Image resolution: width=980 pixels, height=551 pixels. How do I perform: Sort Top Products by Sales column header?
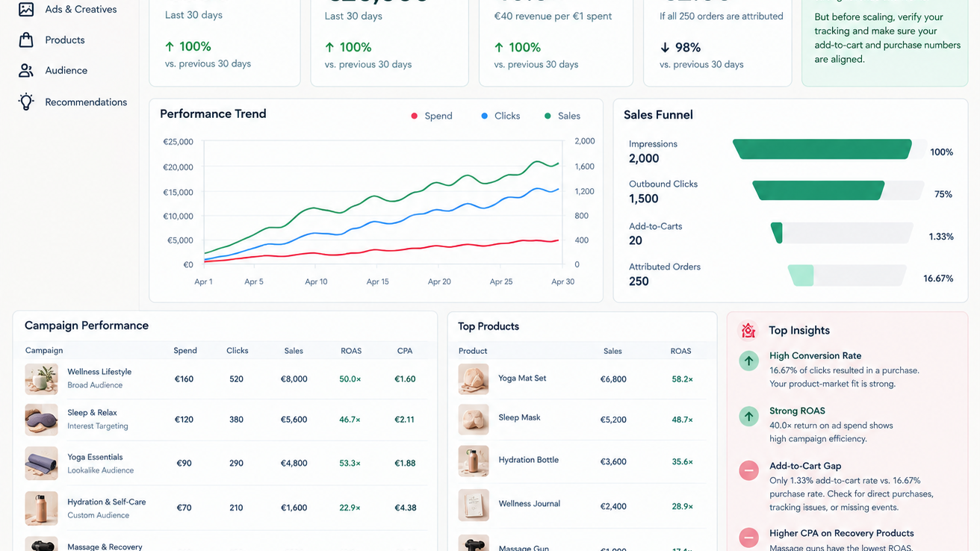coord(612,351)
